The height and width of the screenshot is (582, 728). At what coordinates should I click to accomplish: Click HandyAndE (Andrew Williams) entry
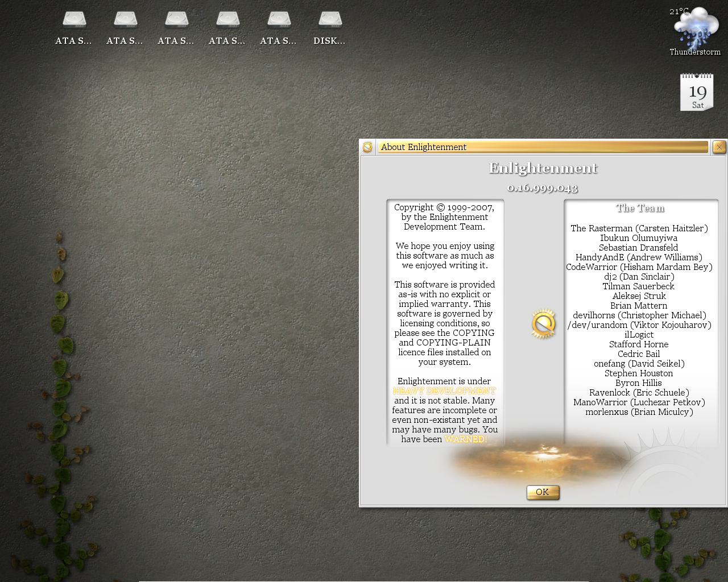click(639, 257)
